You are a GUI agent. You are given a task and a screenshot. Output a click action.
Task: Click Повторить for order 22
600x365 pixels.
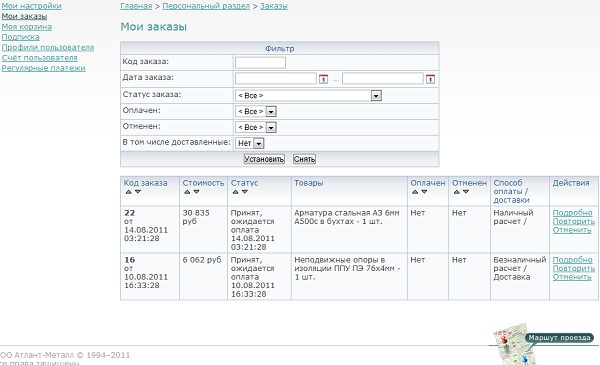pos(574,222)
